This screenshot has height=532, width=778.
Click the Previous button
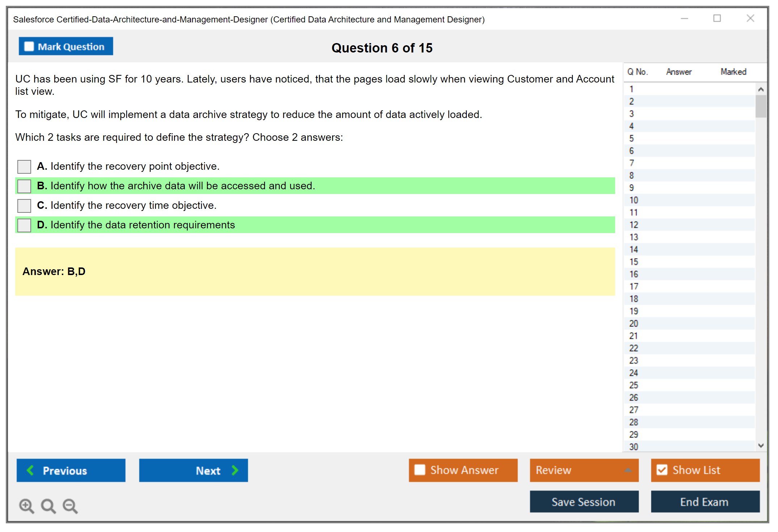[71, 470]
